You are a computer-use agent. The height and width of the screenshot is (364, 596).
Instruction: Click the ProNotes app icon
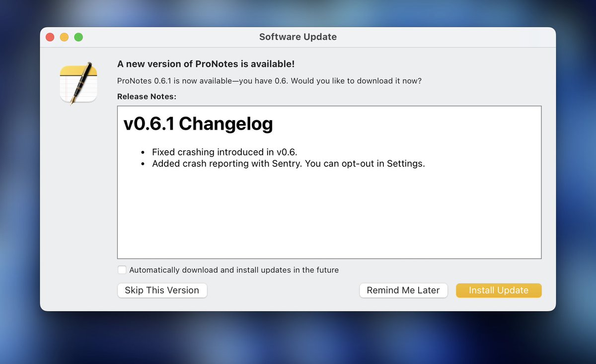point(78,83)
